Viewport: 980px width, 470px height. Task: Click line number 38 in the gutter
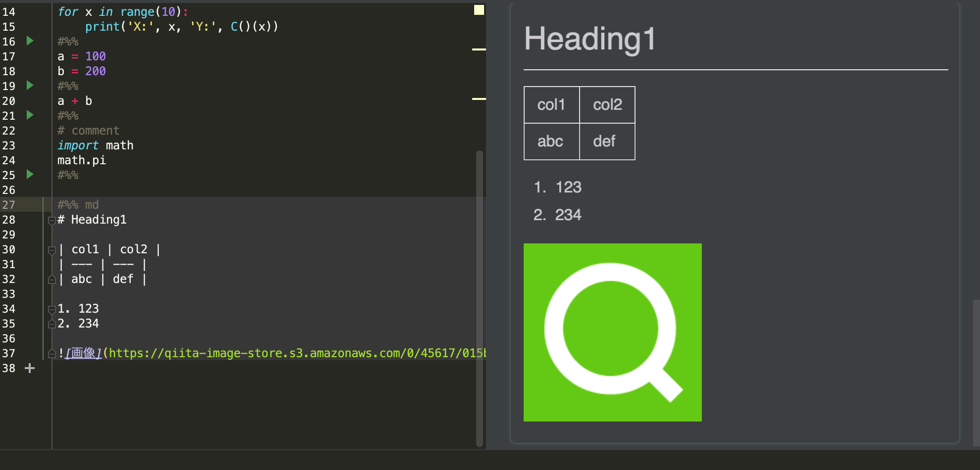[8, 368]
